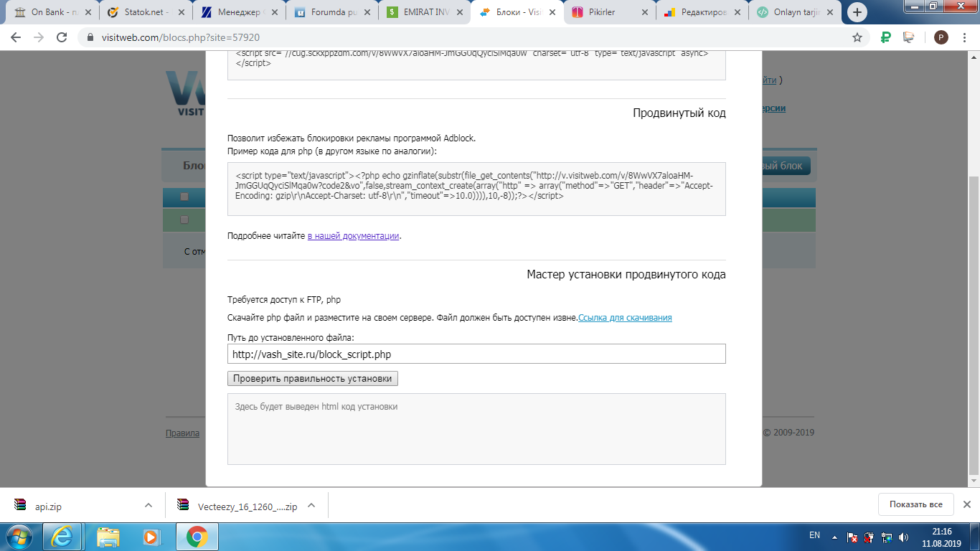Click the installed file path field

476,354
